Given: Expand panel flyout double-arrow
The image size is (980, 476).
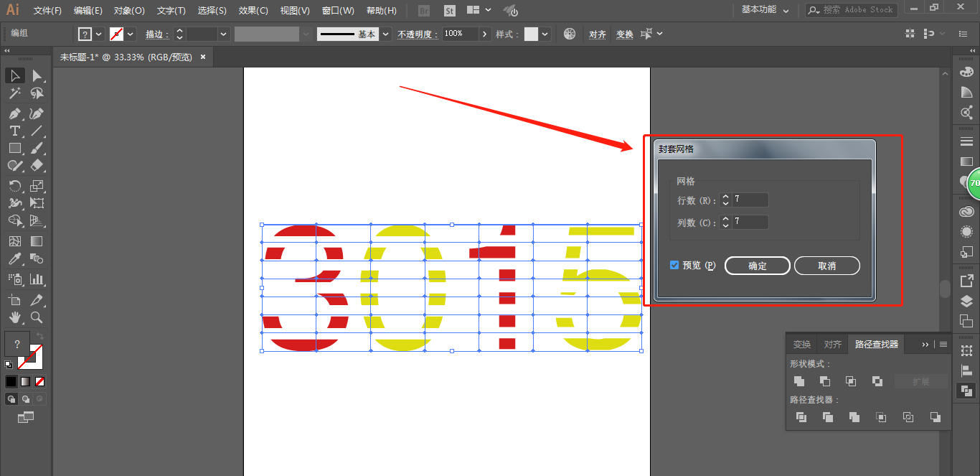Looking at the screenshot, I should tap(925, 345).
